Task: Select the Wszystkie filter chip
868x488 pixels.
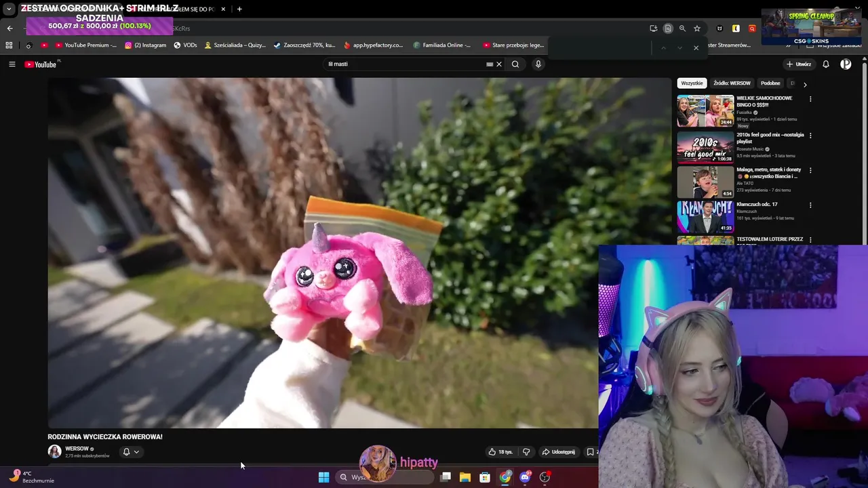Action: tap(692, 83)
